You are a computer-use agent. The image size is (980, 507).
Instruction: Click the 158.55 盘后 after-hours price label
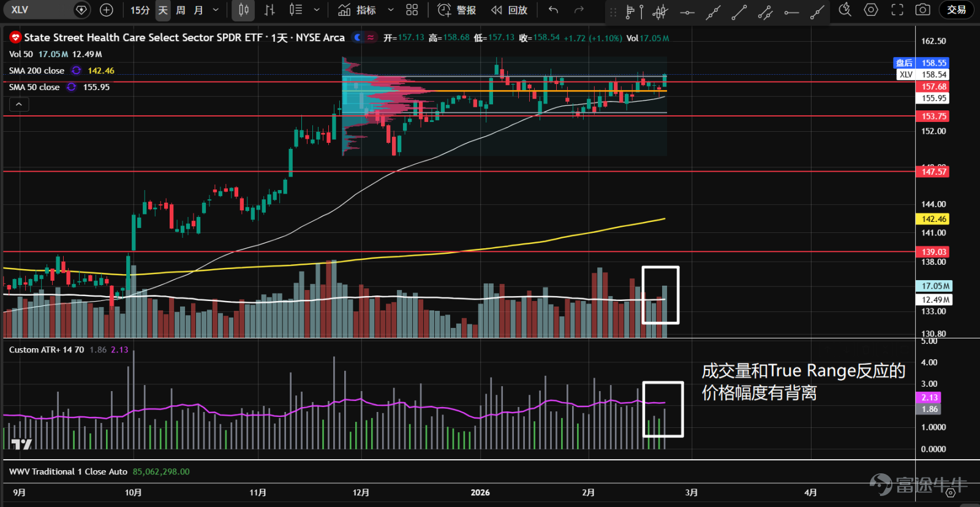coord(921,63)
